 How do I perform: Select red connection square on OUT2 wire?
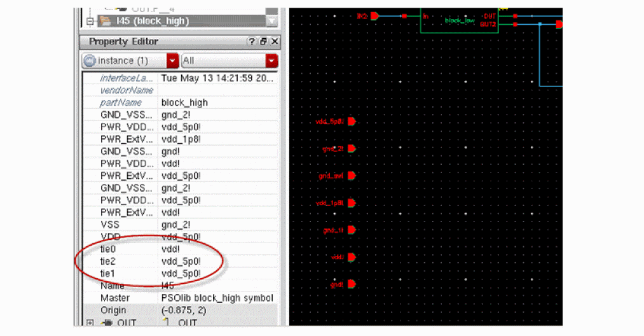pyautogui.click(x=515, y=24)
